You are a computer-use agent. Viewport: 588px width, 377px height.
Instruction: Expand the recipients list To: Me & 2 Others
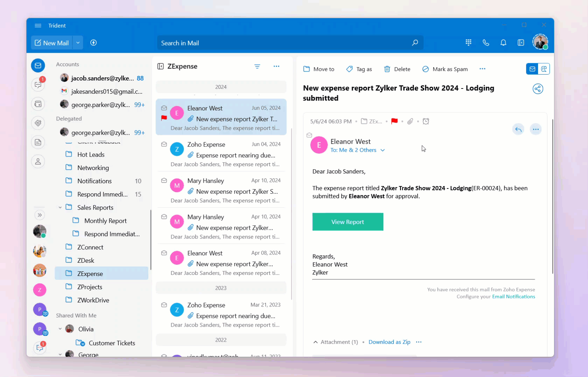(383, 150)
